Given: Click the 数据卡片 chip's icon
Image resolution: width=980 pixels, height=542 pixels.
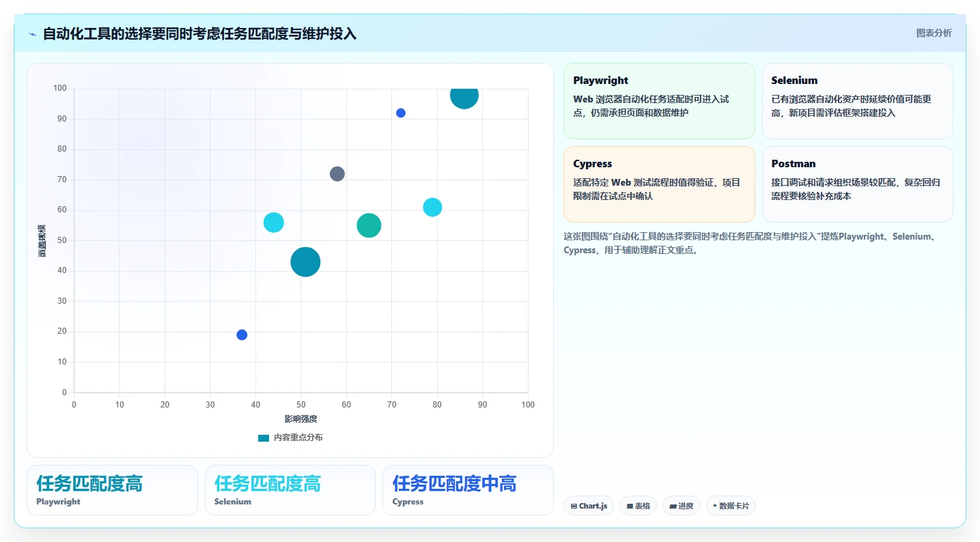Looking at the screenshot, I should point(715,506).
